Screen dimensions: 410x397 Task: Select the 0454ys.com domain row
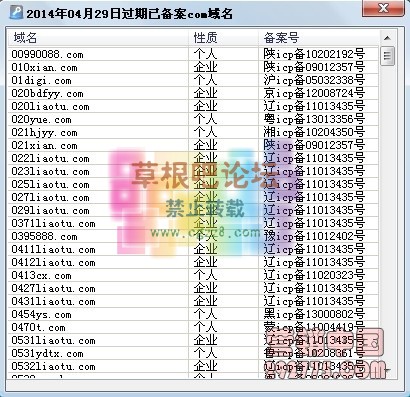click(x=193, y=314)
